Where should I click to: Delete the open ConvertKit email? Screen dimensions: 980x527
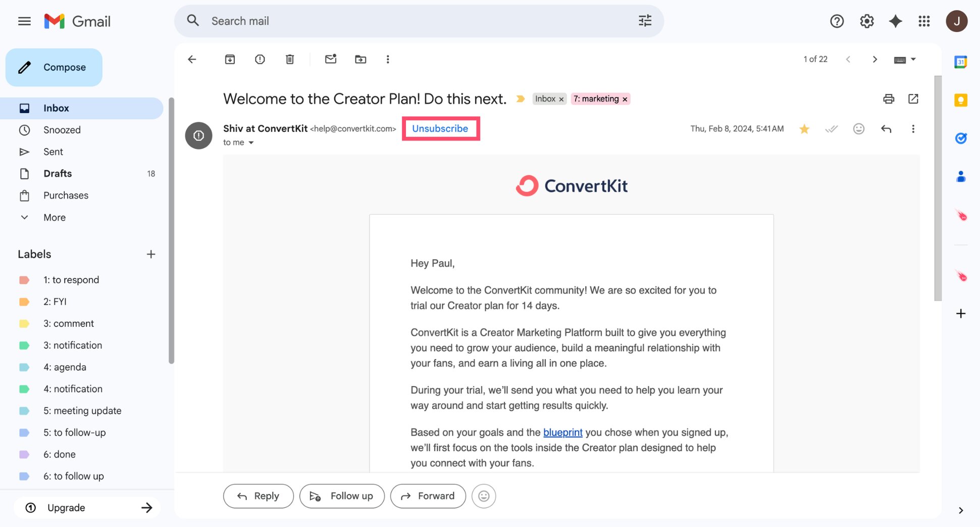pos(289,59)
